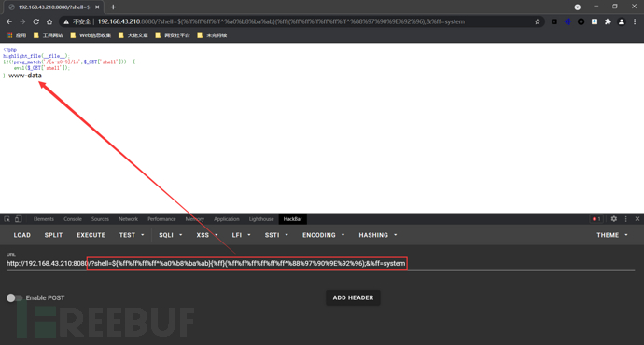This screenshot has width=644, height=345.
Task: Close the DevTools panel
Action: coord(637,219)
